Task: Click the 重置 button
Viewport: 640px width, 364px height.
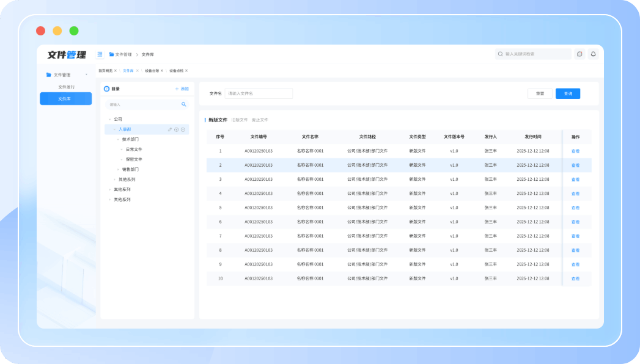Action: click(540, 93)
